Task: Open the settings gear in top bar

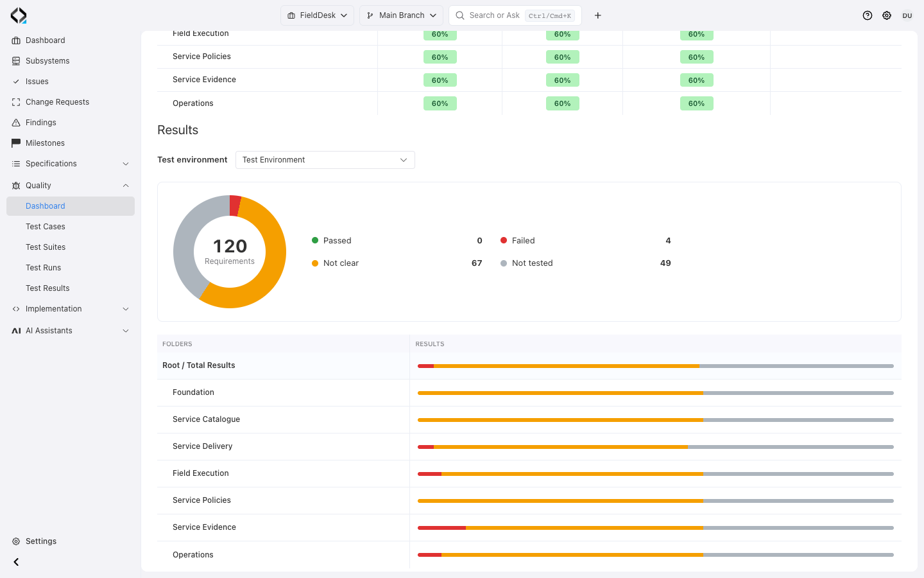Action: [x=887, y=15]
